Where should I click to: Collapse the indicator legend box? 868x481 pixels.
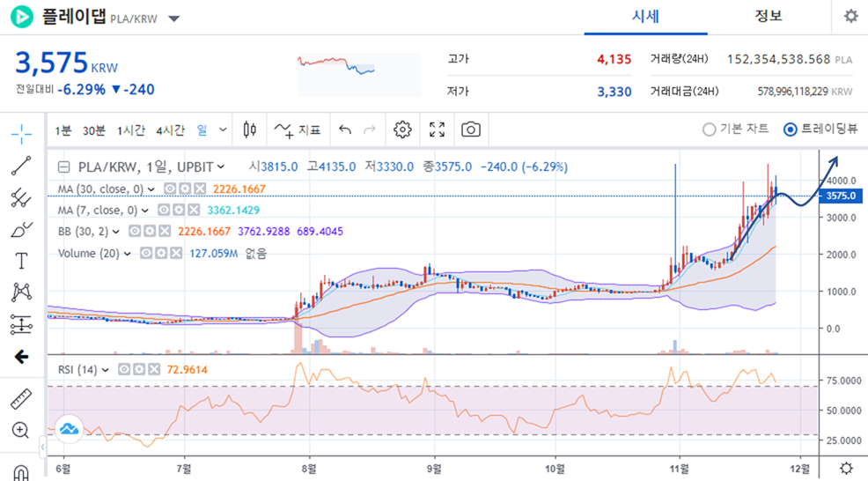click(63, 166)
